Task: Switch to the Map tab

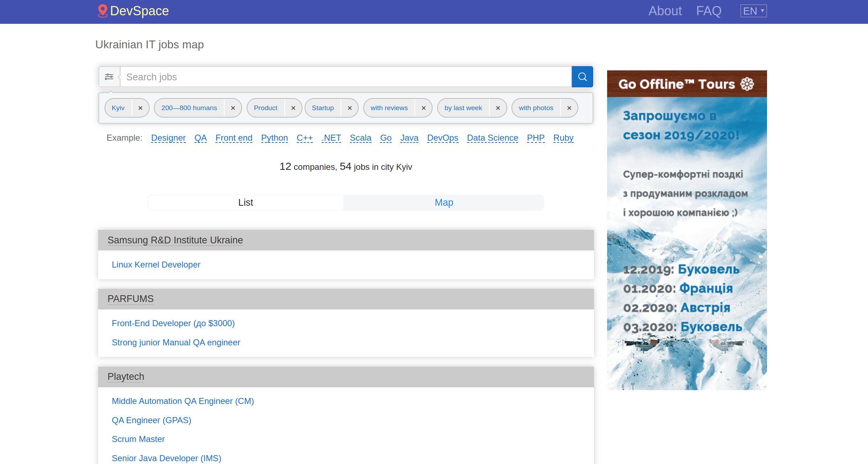Action: pyautogui.click(x=444, y=202)
